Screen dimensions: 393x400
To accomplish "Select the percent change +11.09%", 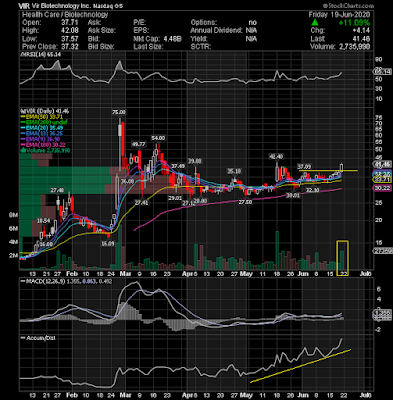I will point(354,23).
